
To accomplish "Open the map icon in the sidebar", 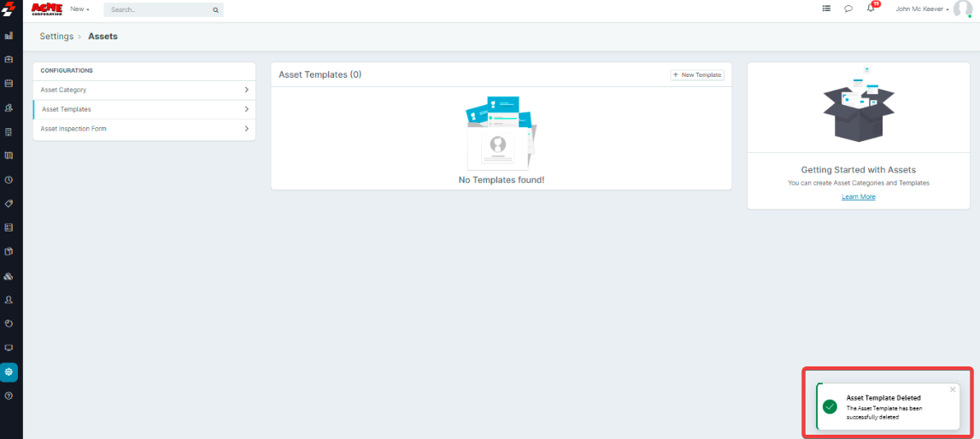I will click(9, 155).
